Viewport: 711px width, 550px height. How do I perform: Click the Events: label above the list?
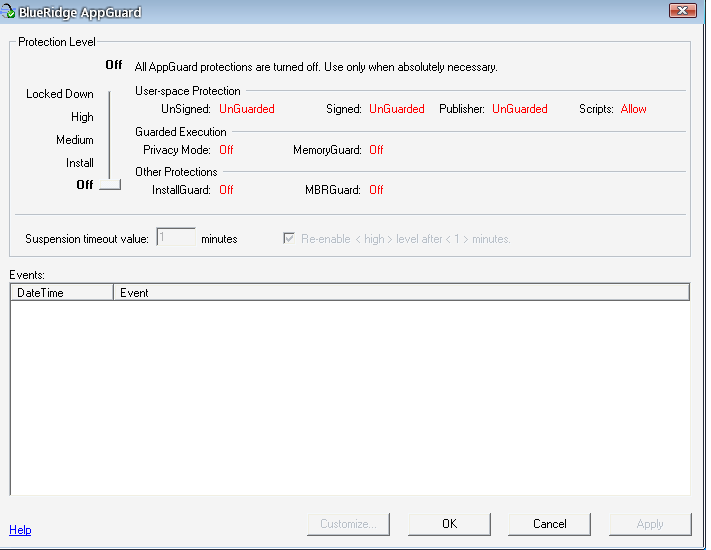tap(27, 275)
